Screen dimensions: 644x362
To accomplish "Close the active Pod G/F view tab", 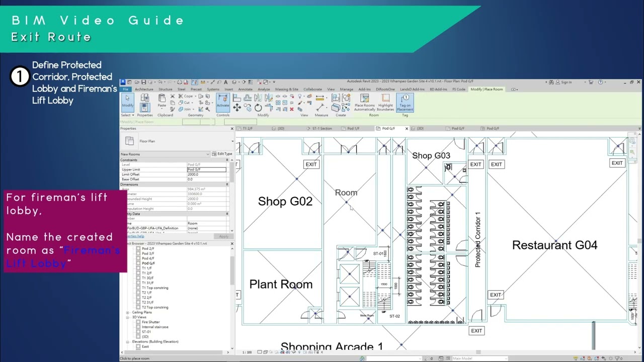I will [x=407, y=128].
